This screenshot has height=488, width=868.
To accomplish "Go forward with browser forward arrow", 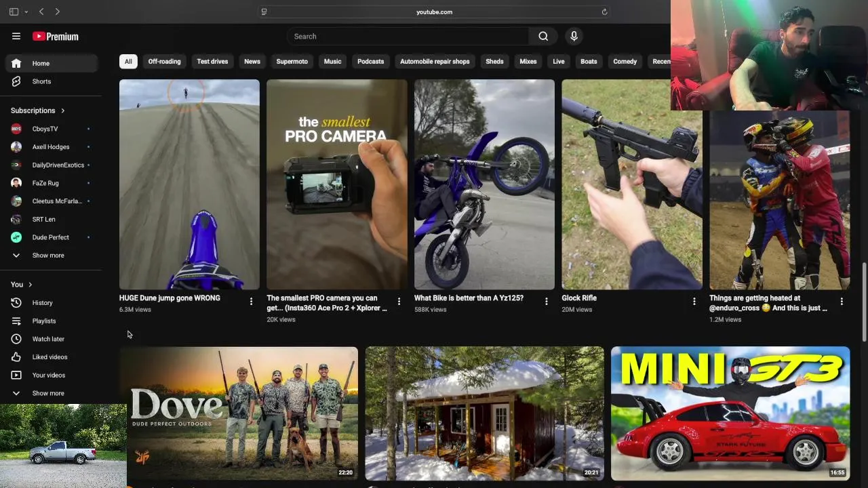I will (57, 12).
